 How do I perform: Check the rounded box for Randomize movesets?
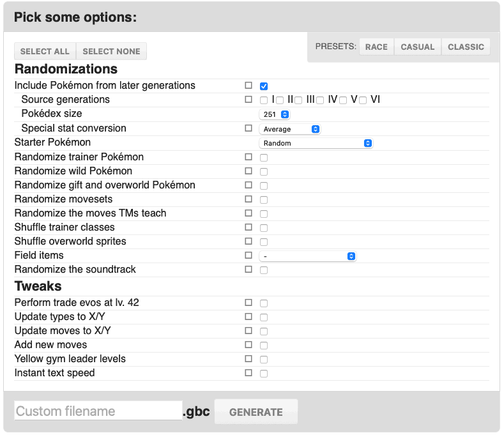264,200
